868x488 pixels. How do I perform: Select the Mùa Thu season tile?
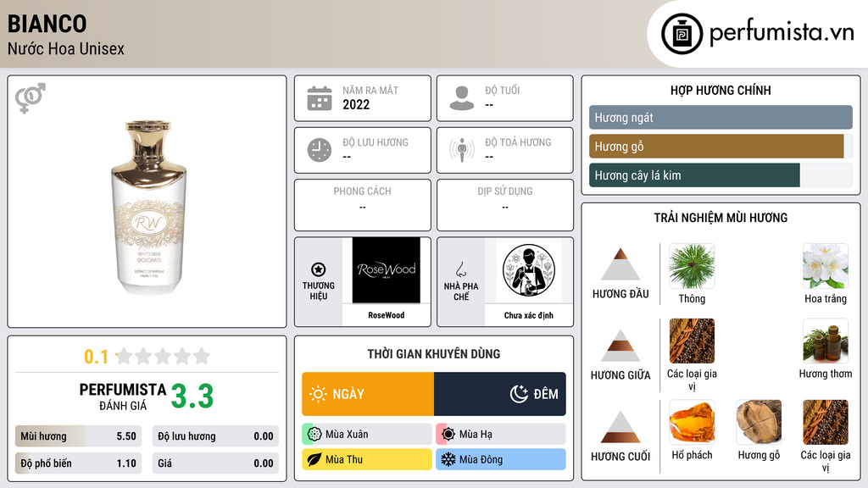click(367, 459)
